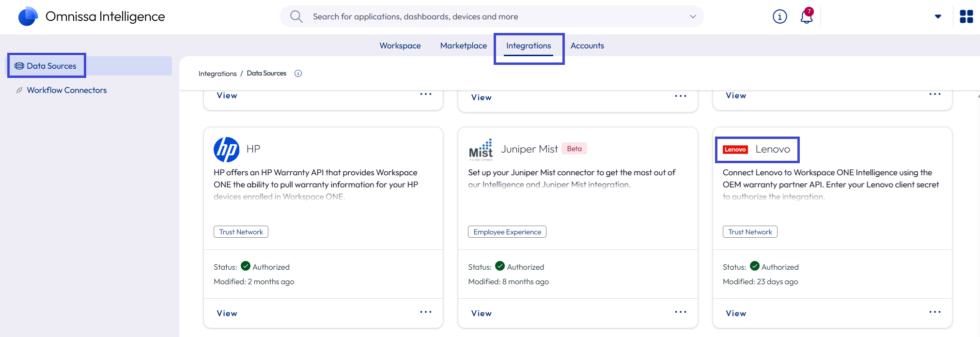Select the Integrations tab
Screen dimensions: 980x337
point(529,46)
